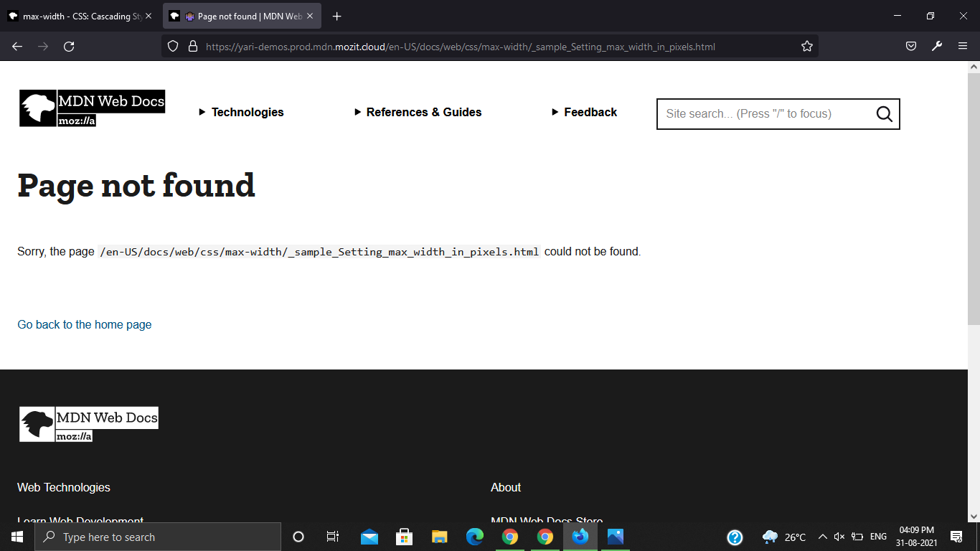980x551 pixels.
Task: Click the wrench icon in browser toolbar
Action: [937, 46]
